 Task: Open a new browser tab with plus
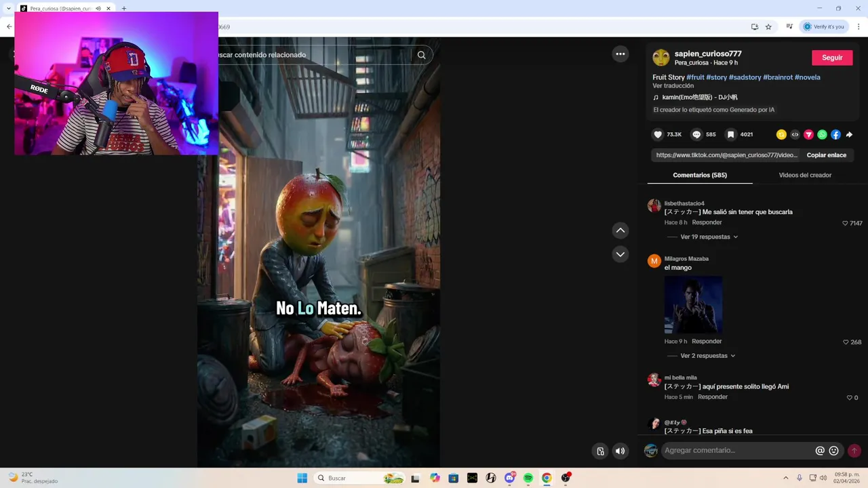pos(124,9)
